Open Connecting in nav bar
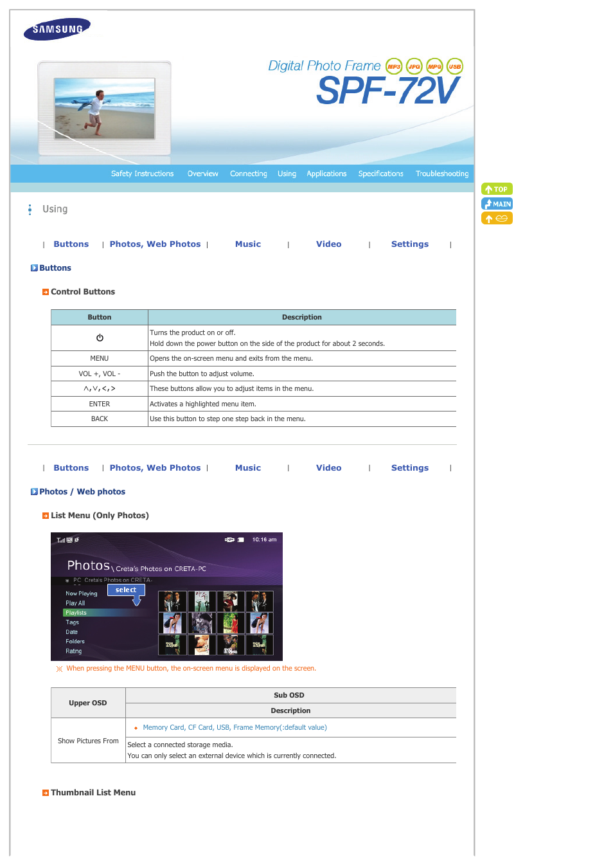This screenshot has width=613, height=868. coord(249,174)
